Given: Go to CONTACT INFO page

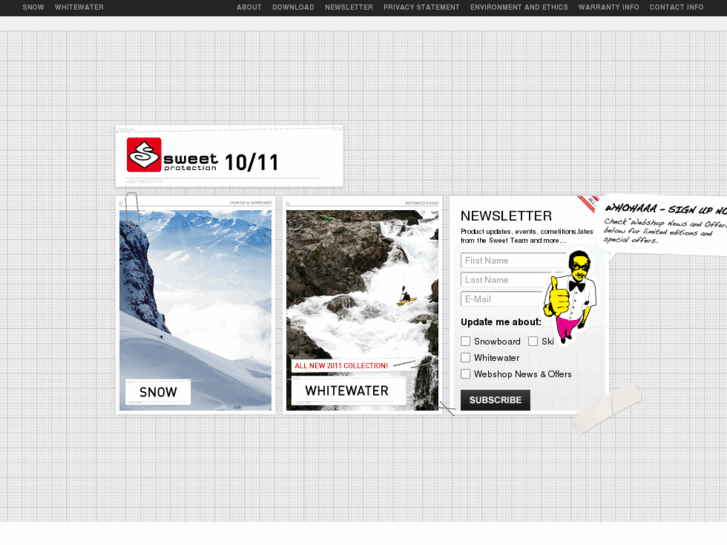Looking at the screenshot, I should 676,7.
